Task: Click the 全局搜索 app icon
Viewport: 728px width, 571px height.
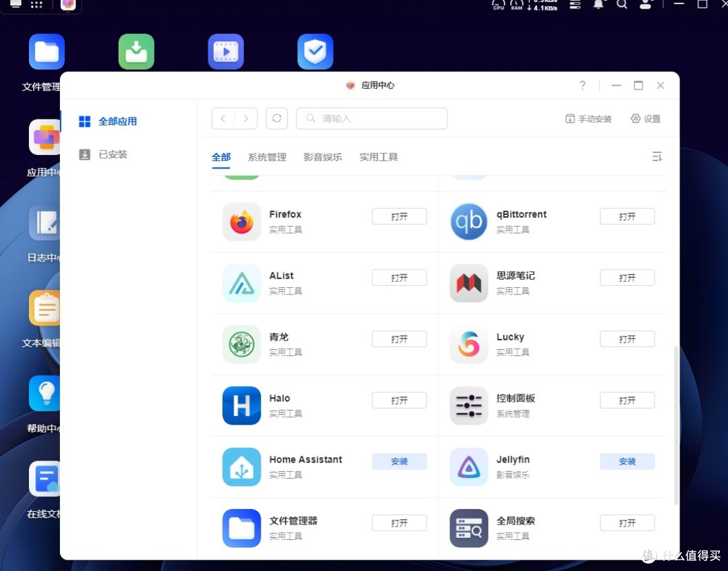Action: point(469,528)
